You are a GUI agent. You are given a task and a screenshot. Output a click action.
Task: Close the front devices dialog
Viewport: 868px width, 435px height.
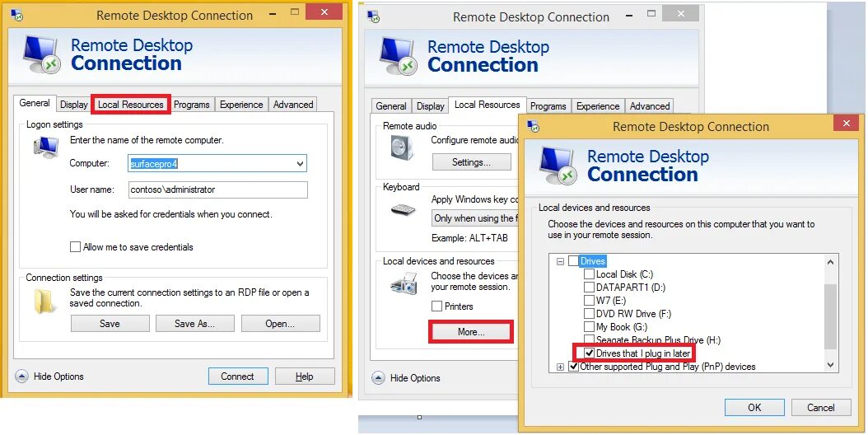point(846,124)
